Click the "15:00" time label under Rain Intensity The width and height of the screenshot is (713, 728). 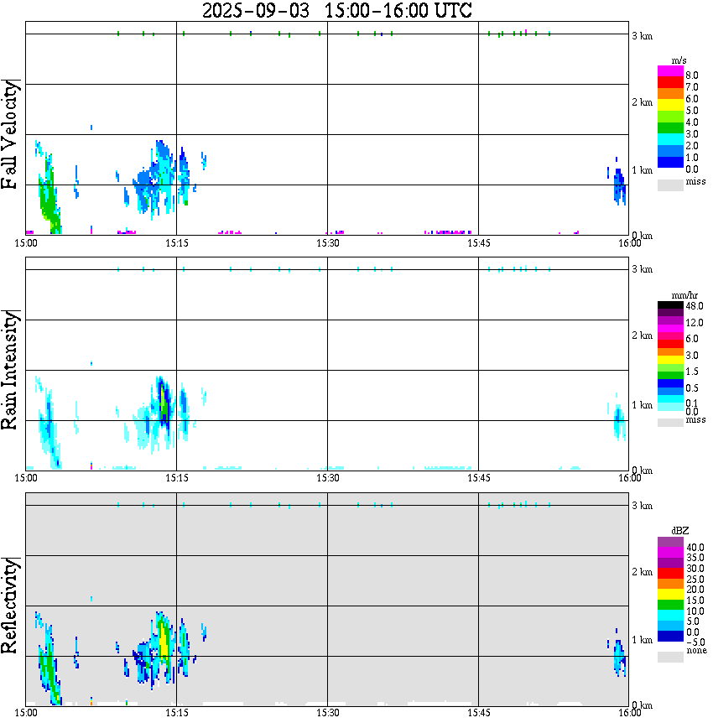click(25, 478)
